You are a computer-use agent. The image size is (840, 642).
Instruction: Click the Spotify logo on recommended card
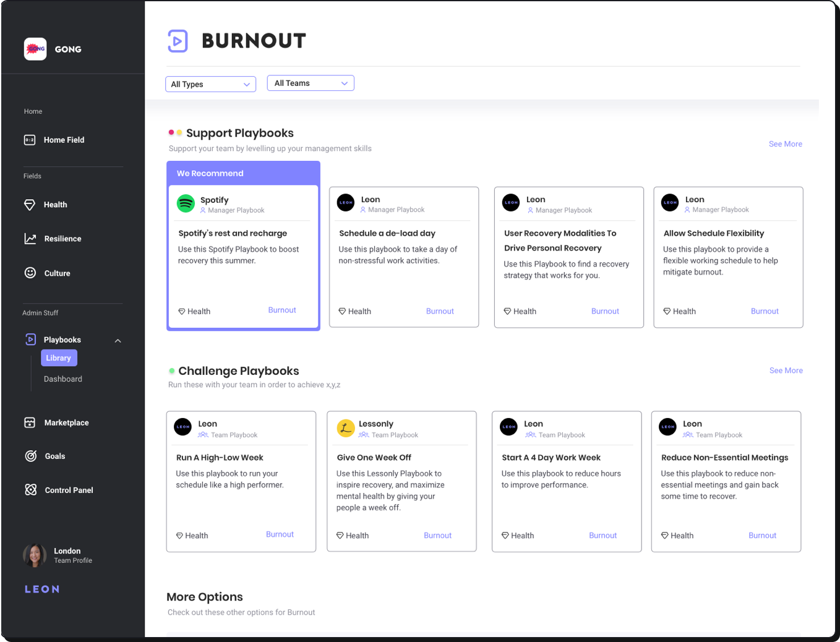tap(186, 203)
